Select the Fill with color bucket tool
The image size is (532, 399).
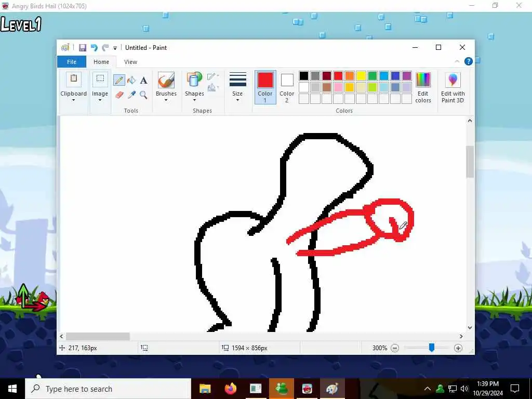(x=131, y=81)
